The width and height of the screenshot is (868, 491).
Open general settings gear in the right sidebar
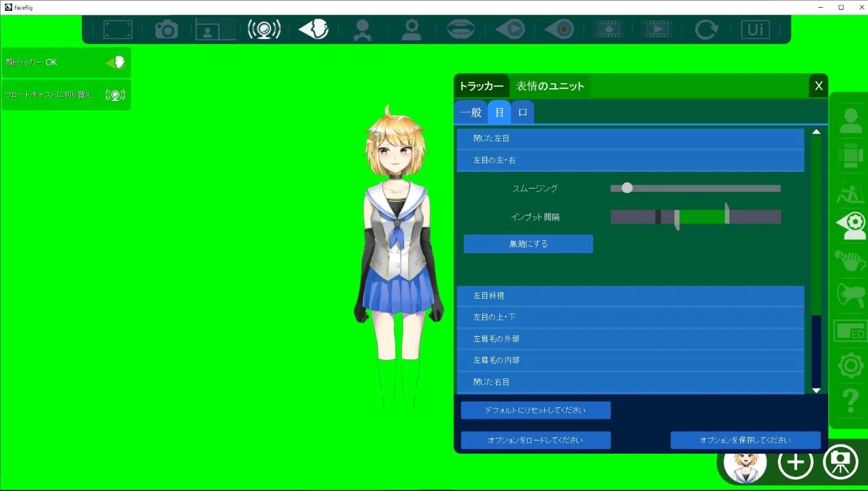click(x=849, y=365)
